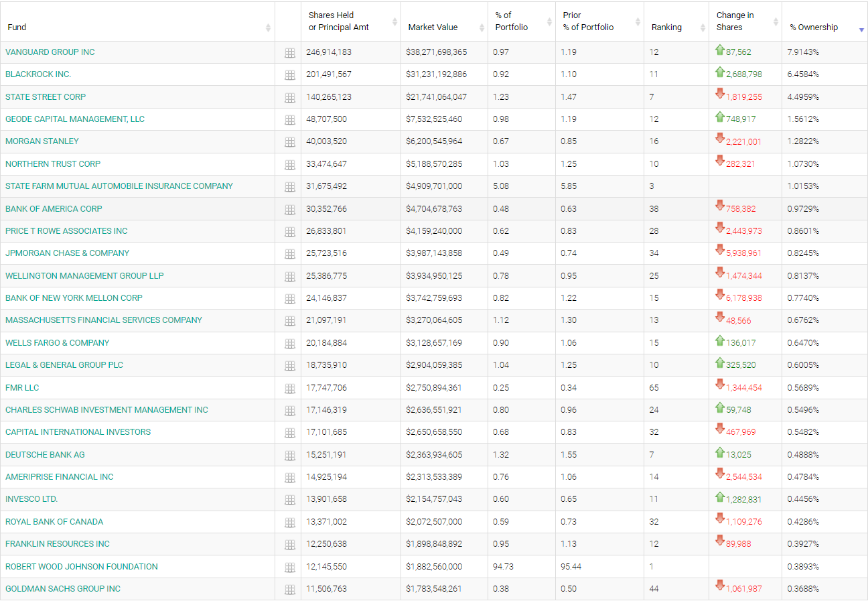Open DEUTSCHE BANK AG fund link
The image size is (868, 601).
click(x=45, y=454)
